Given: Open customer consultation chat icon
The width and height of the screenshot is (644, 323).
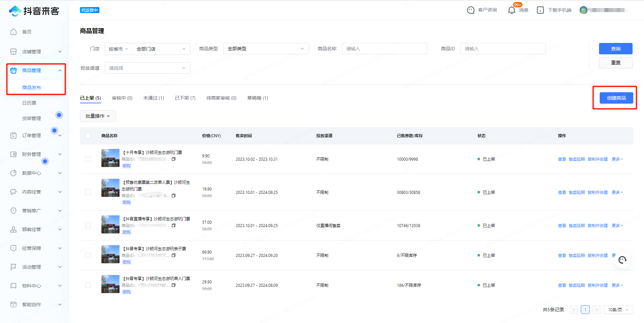Looking at the screenshot, I should tap(471, 10).
